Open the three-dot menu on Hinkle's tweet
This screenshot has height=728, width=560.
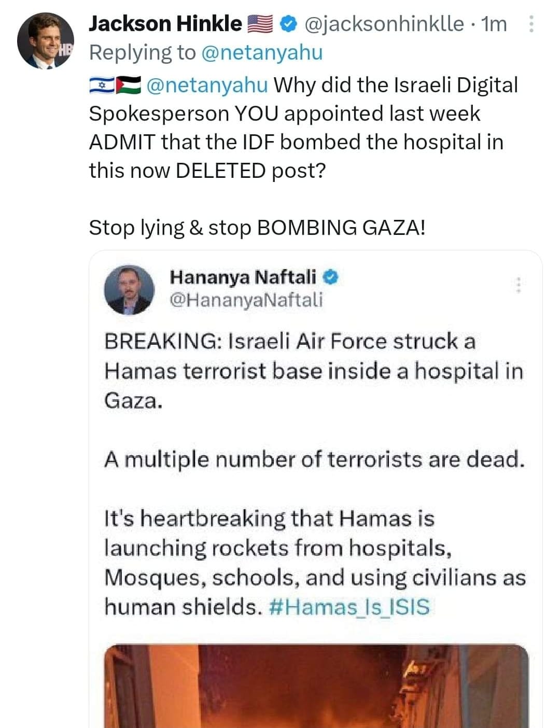pos(531,24)
